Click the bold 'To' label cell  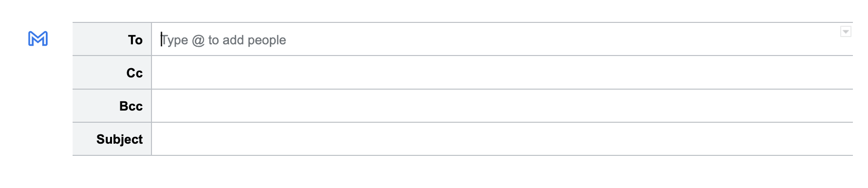tap(112, 39)
